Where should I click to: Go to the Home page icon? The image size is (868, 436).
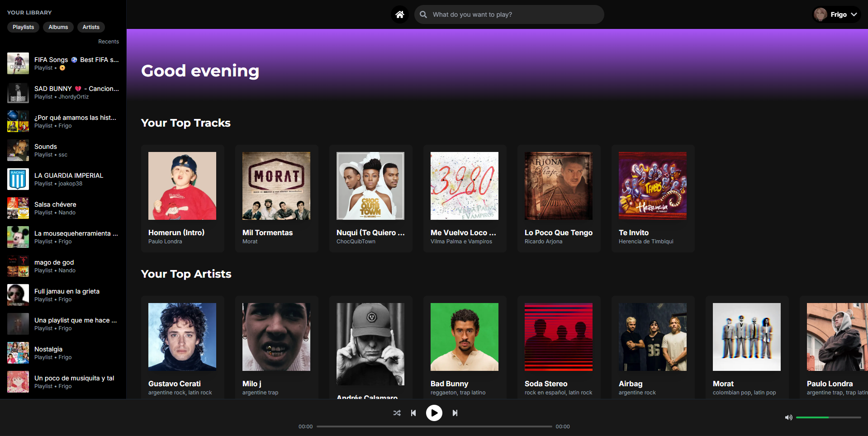[x=400, y=14]
